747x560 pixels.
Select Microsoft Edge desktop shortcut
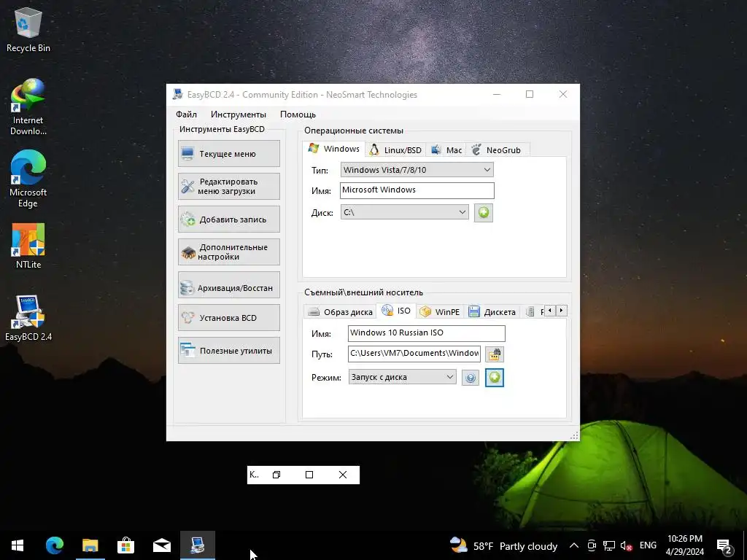point(28,179)
